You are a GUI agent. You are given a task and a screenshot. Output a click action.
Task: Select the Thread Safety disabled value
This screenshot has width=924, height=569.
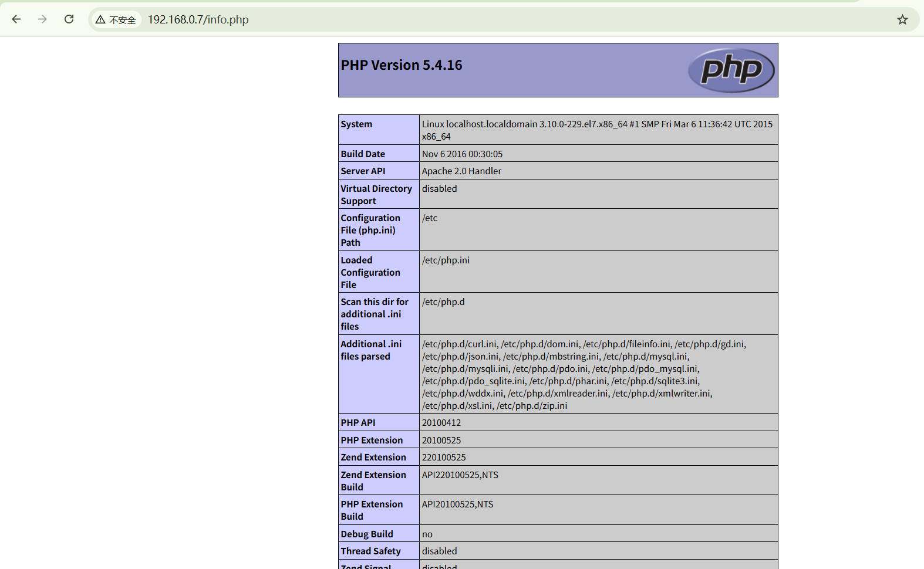coord(439,551)
